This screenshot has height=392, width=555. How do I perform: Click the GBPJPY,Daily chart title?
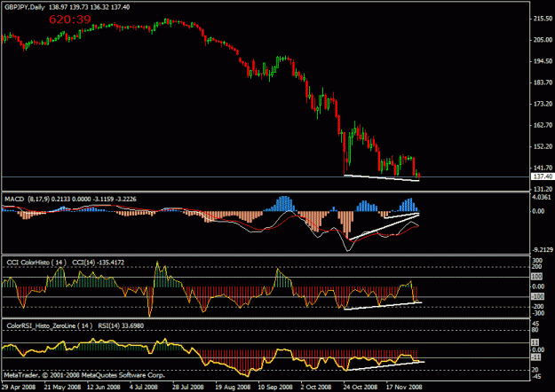25,7
